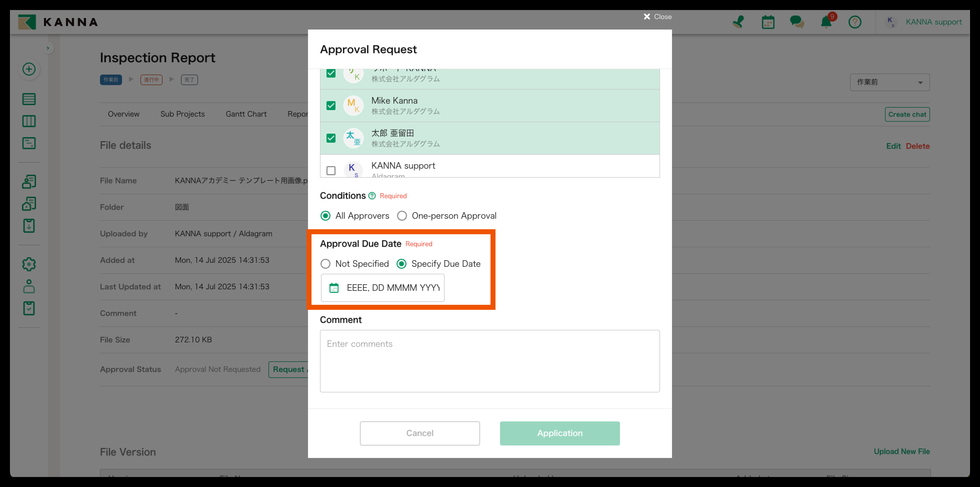Click the notification bell icon
This screenshot has width=980, height=487.
point(825,22)
